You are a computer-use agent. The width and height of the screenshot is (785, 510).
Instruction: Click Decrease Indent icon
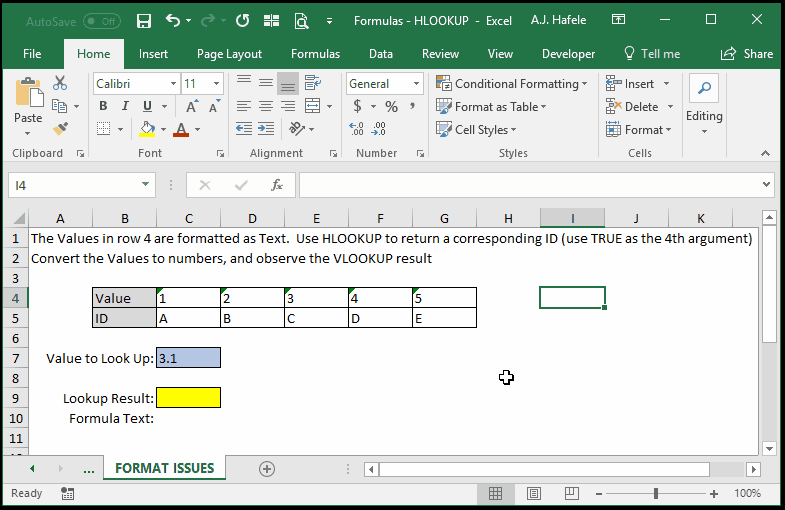tap(244, 129)
